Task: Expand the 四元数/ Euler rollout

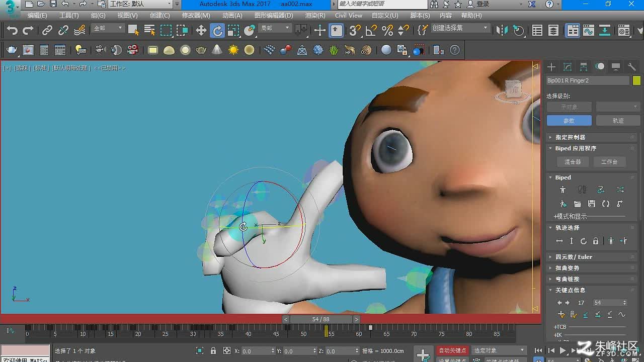Action: [x=592, y=257]
